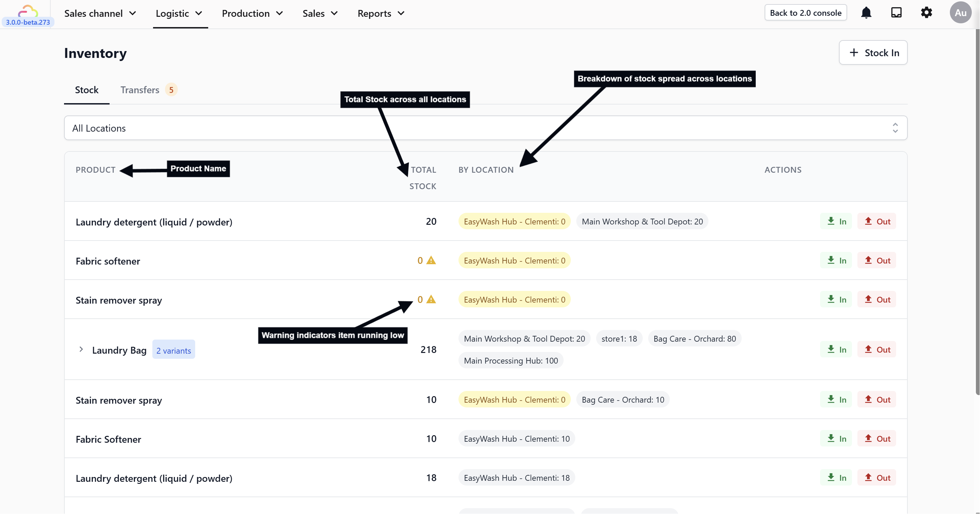Expand the Laundry Bag variants row
The height and width of the screenshot is (514, 980).
click(81, 350)
